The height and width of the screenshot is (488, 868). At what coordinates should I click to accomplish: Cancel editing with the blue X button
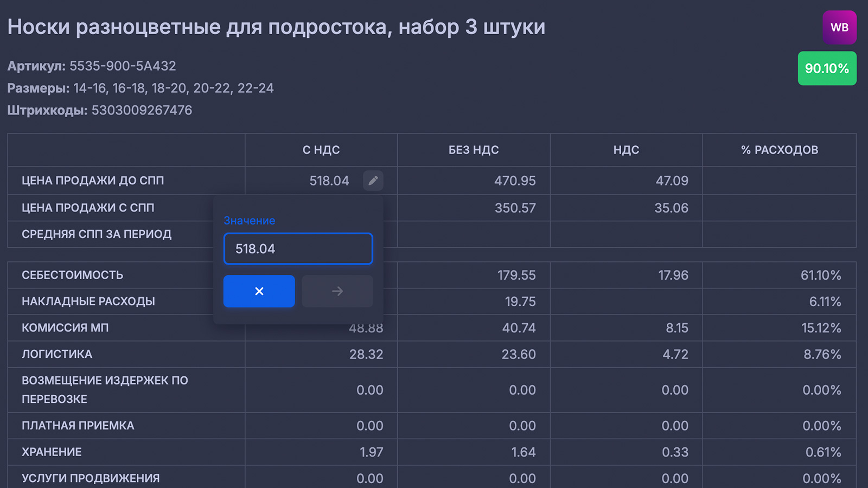click(259, 291)
